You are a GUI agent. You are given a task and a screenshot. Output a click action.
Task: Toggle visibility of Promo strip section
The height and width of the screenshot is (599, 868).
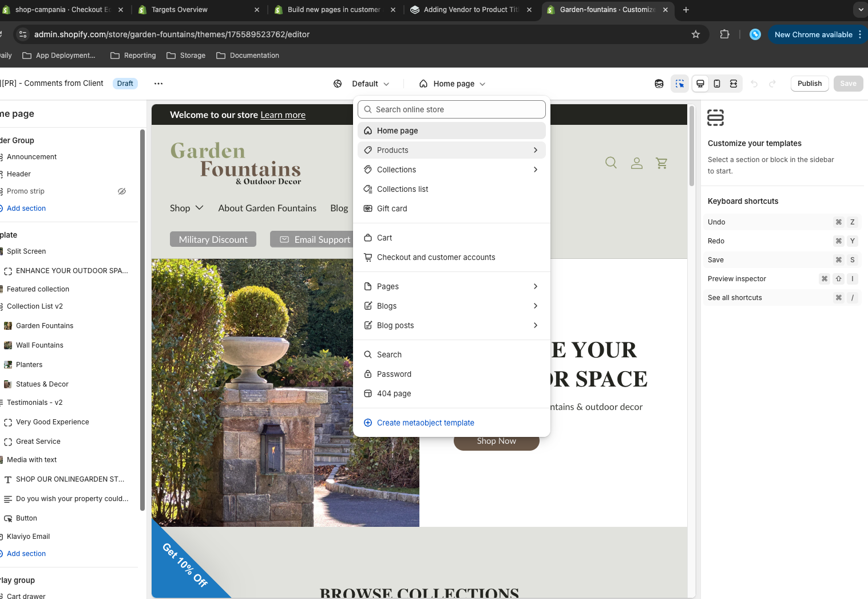coord(122,191)
